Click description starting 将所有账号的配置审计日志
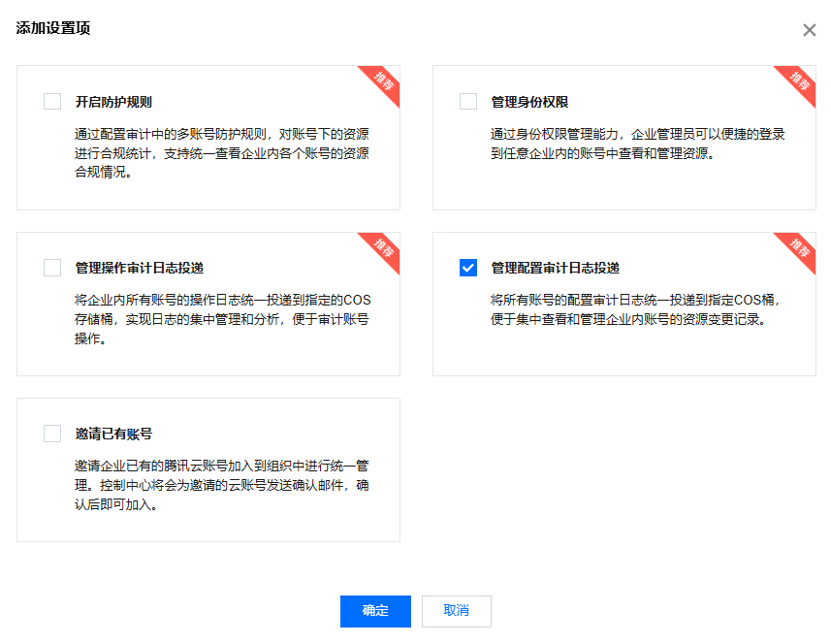The height and width of the screenshot is (644, 831). (x=636, y=309)
